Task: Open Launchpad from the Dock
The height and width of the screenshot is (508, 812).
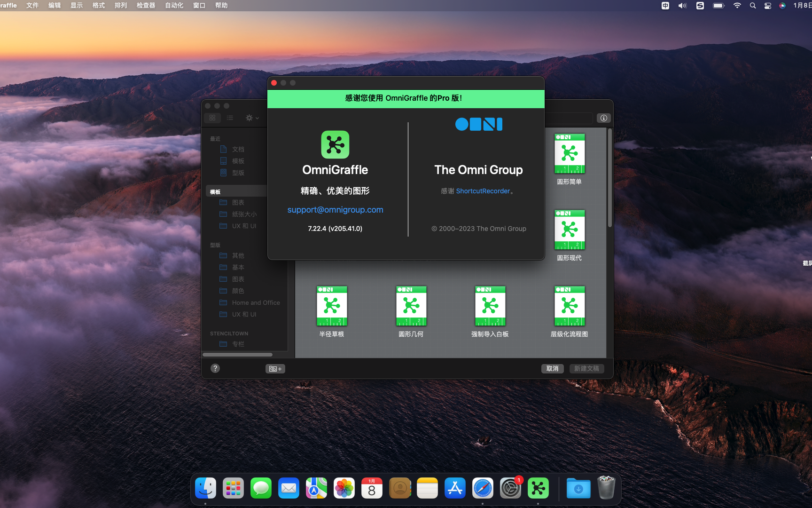Action: click(x=233, y=488)
